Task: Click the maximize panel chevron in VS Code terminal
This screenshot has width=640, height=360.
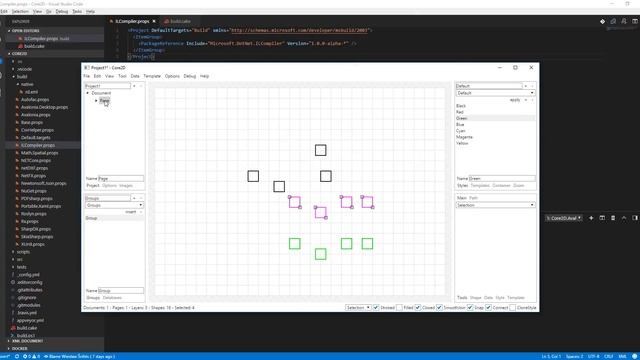Action: [x=624, y=218]
